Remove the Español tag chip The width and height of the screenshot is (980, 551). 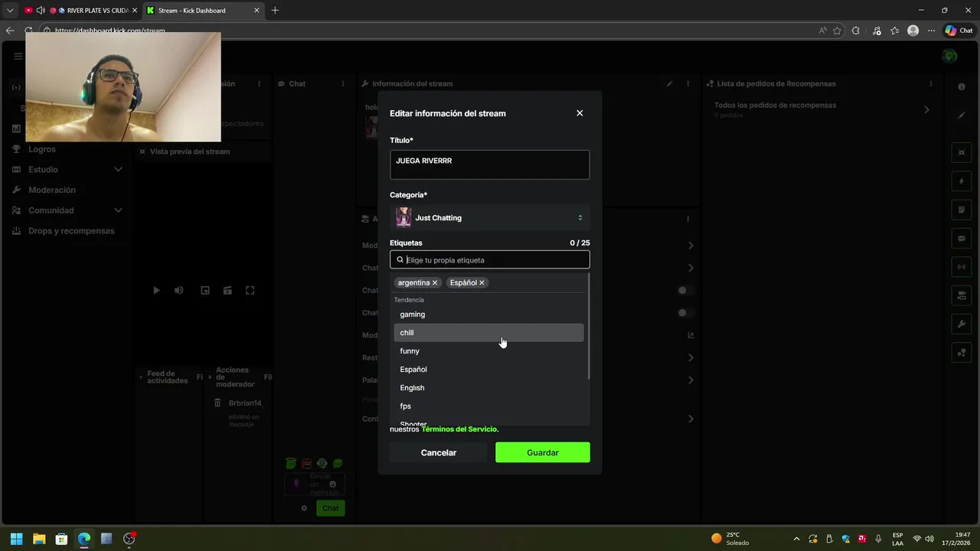pyautogui.click(x=482, y=282)
